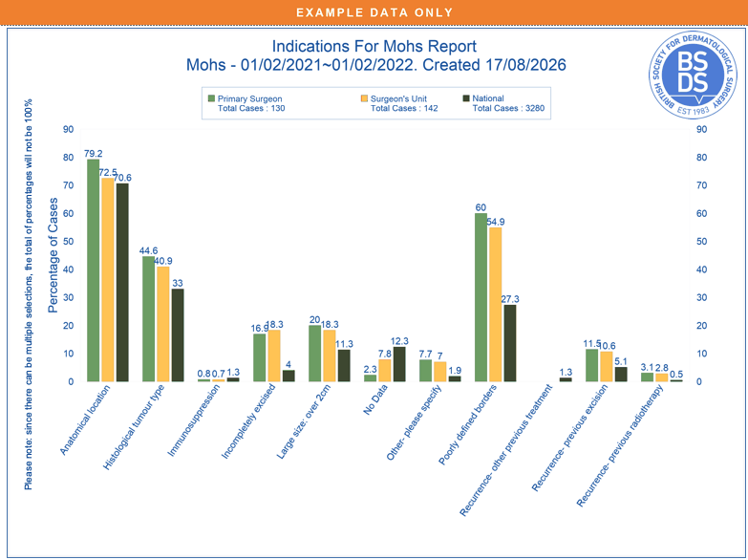The height and width of the screenshot is (560, 748).
Task: Click the green Incompletely excised bar
Action: pos(260,357)
